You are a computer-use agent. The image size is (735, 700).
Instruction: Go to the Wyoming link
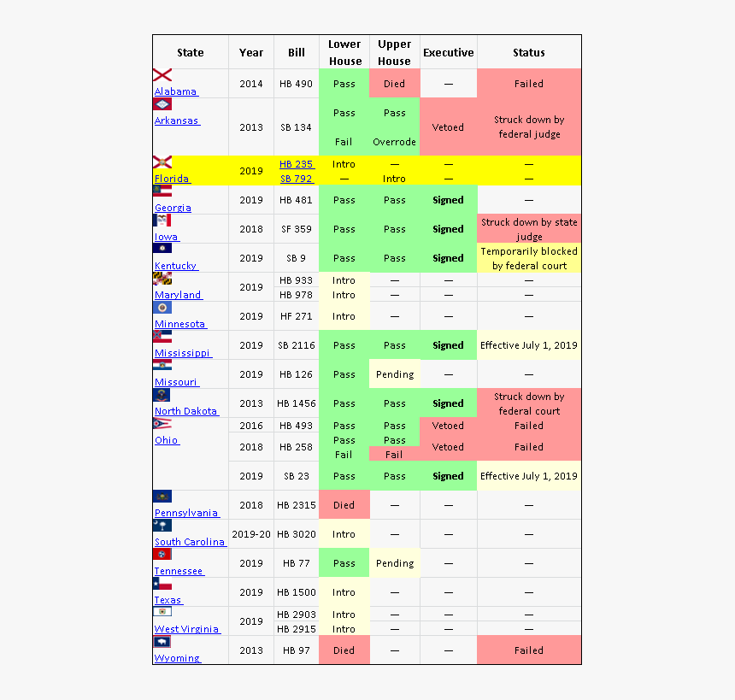coord(177,658)
